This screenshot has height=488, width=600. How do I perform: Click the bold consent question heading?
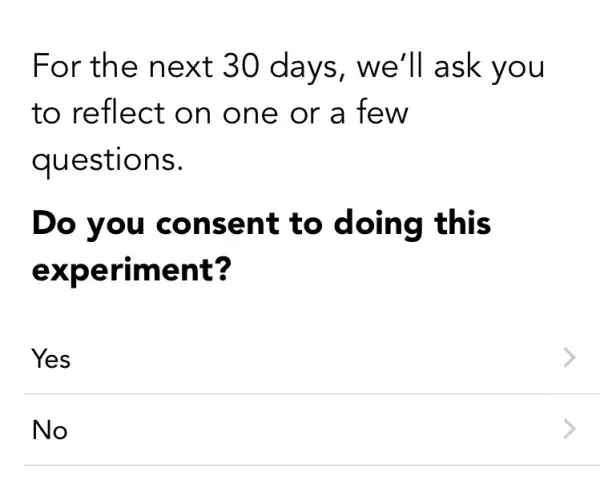point(261,246)
